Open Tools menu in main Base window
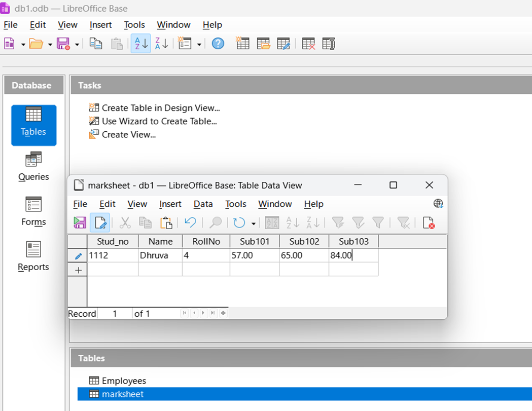Screen dimensions: 532x411 (x=134, y=25)
